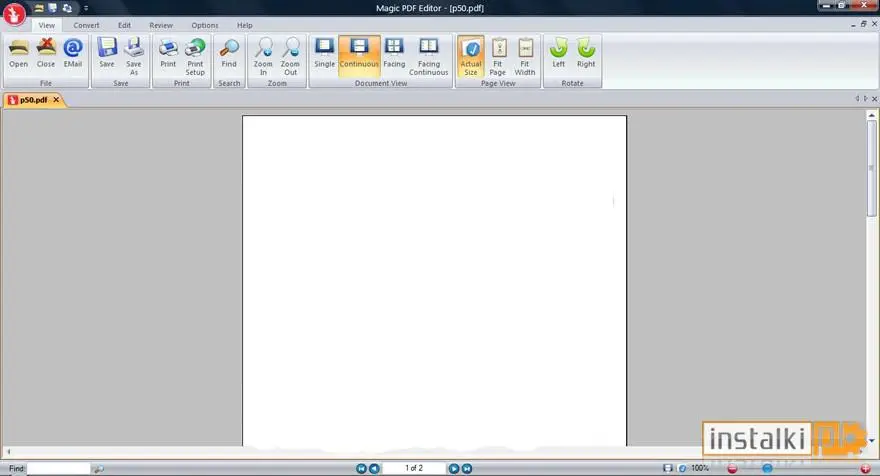Click the status bar continuous view icon

click(667, 468)
